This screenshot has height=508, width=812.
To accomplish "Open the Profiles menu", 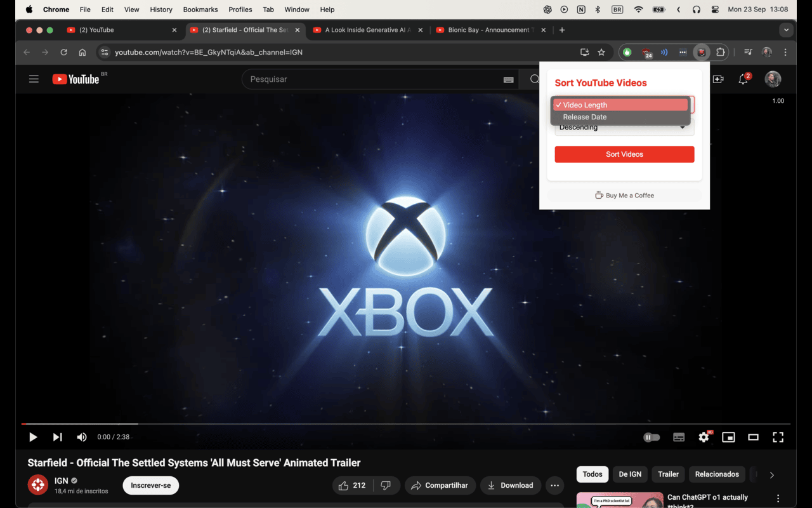I will 240,10.
